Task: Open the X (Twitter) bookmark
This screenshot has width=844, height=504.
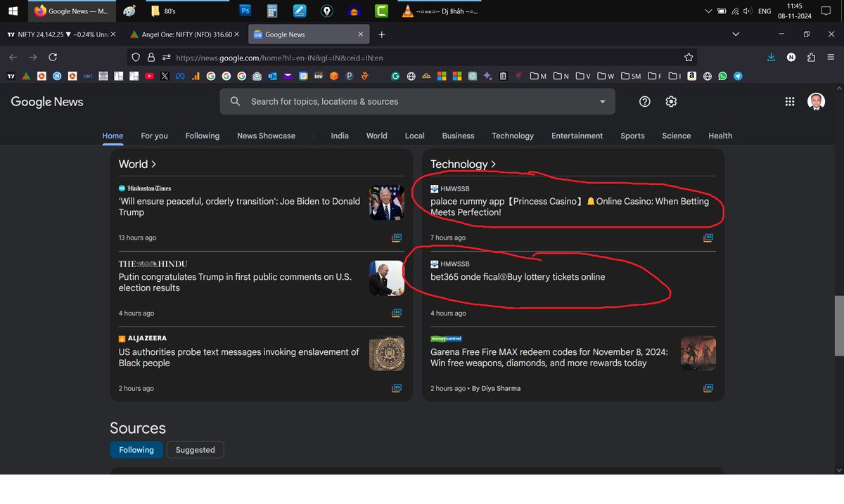Action: pos(165,75)
